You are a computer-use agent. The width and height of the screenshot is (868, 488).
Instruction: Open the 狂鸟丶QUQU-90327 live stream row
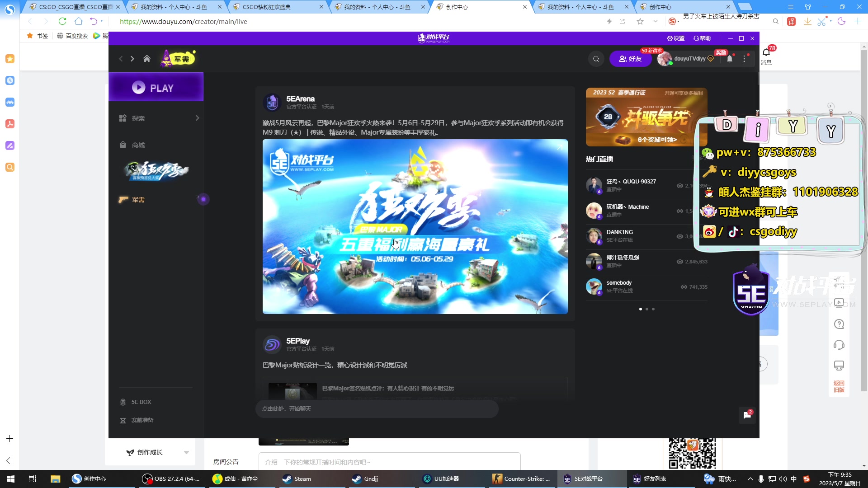[x=646, y=185]
